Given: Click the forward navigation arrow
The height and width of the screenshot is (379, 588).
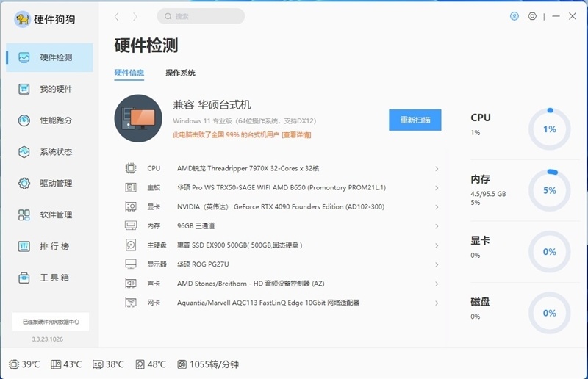Looking at the screenshot, I should coord(135,16).
